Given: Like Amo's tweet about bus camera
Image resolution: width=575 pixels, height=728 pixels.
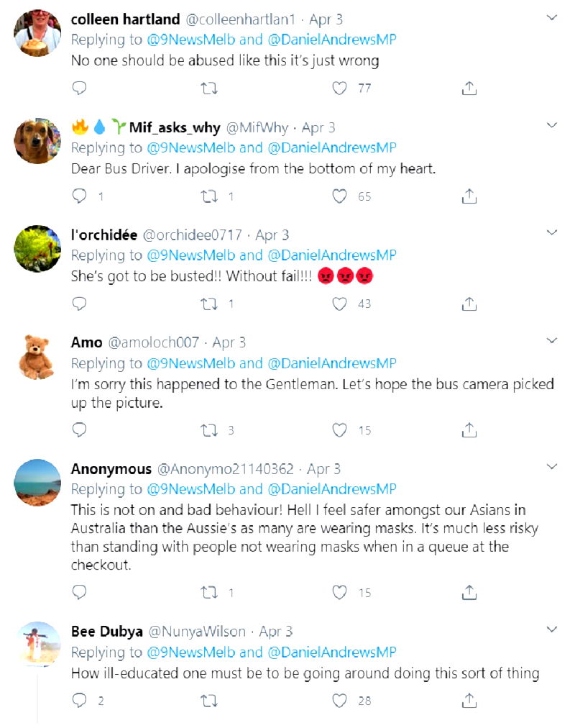Looking at the screenshot, I should tap(340, 430).
